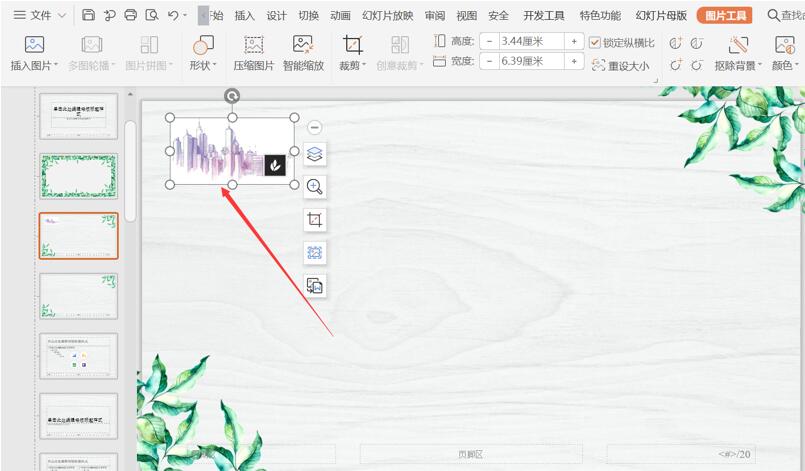
Task: Expand the 形状 dropdown arrow
Action: pos(215,66)
